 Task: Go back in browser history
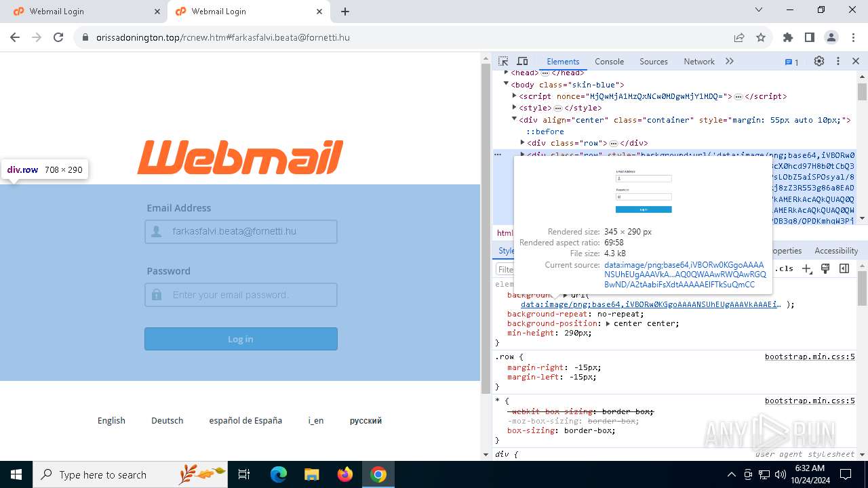tap(15, 37)
